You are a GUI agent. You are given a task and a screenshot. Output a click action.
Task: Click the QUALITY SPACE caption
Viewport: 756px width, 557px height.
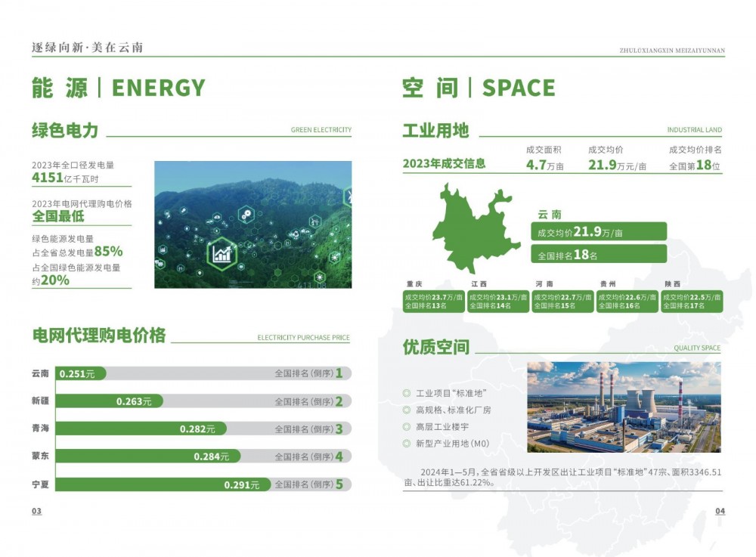pos(697,348)
